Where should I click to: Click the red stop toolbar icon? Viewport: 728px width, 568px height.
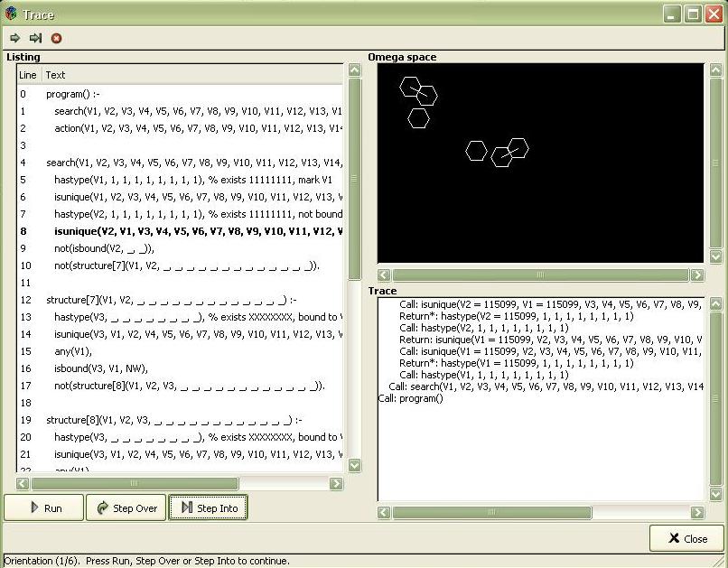[x=56, y=38]
